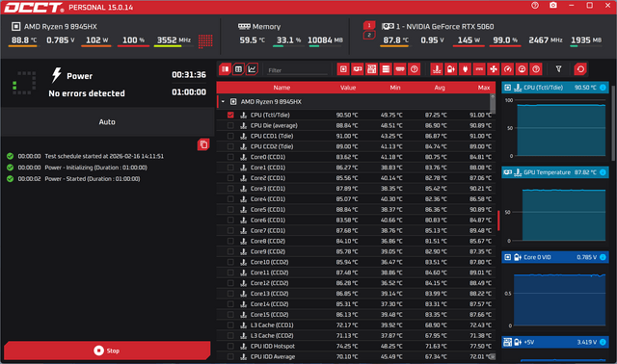
Task: Sort sensors by the Max column
Action: [484, 88]
